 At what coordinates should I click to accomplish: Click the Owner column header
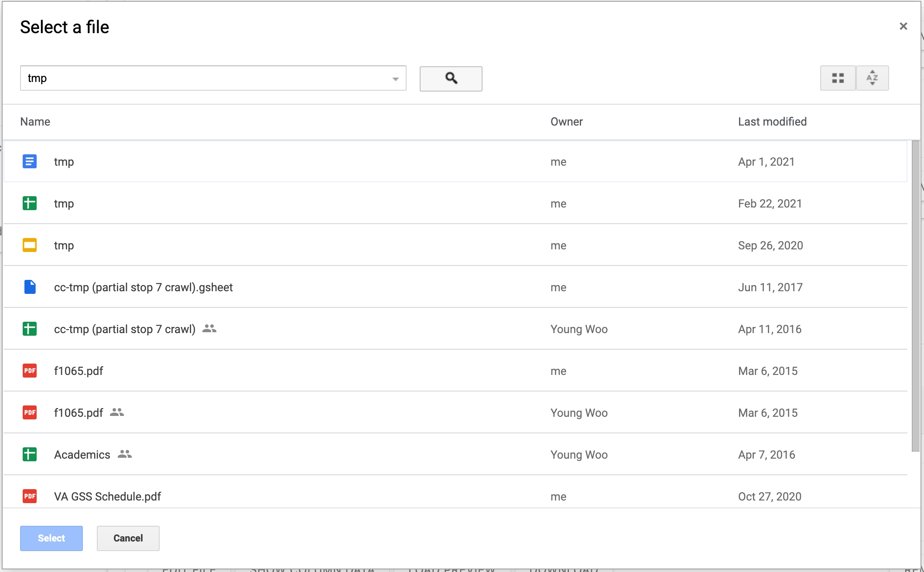[566, 122]
